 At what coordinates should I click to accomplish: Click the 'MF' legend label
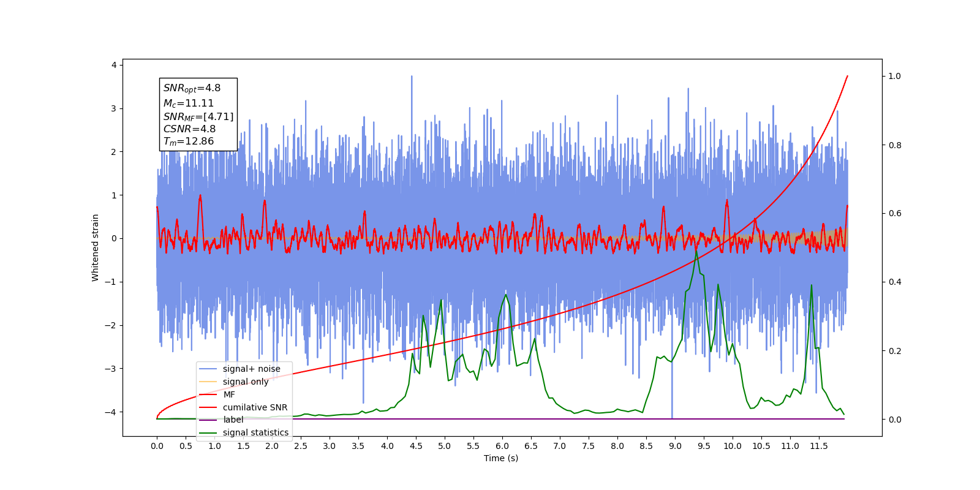coord(229,394)
